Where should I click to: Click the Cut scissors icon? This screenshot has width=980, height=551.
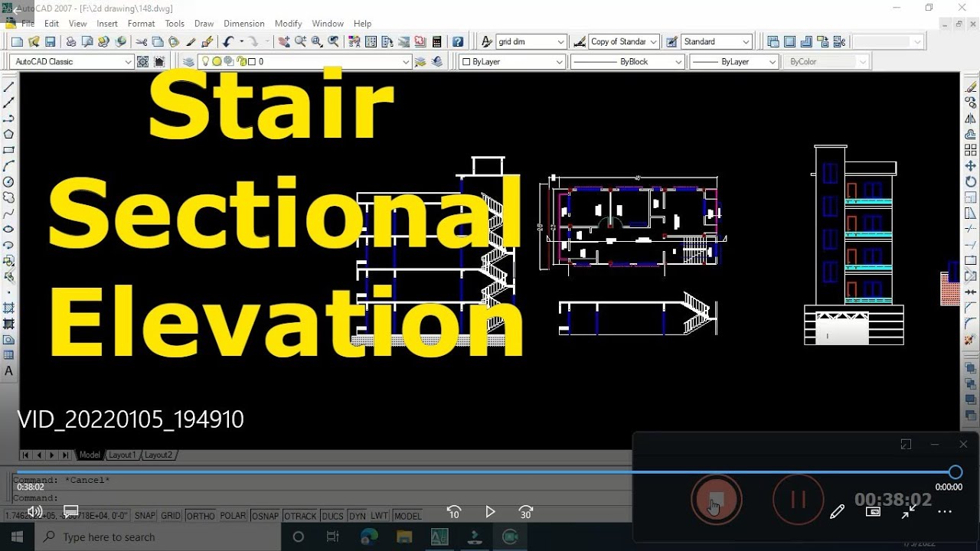pyautogui.click(x=142, y=42)
